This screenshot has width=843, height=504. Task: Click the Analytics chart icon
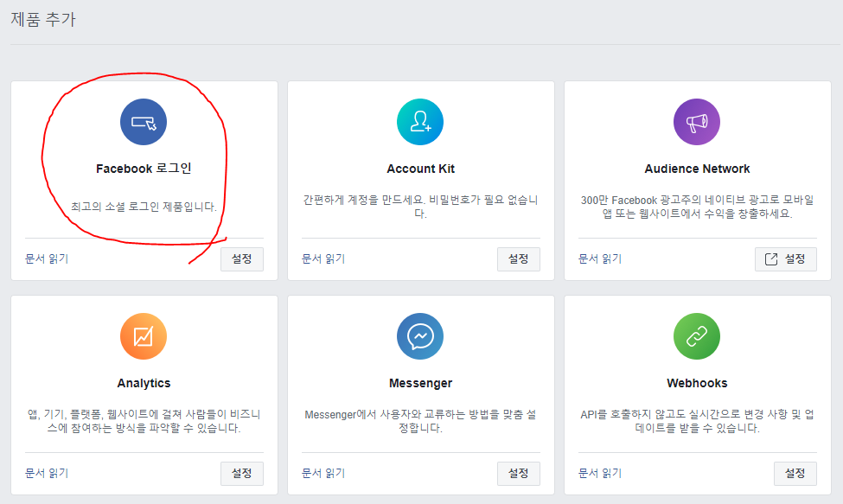pos(144,336)
